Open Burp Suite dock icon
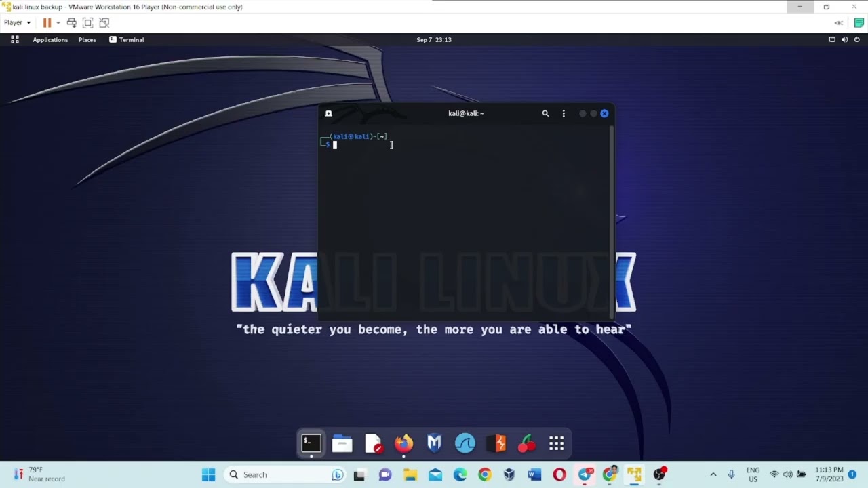 pyautogui.click(x=496, y=443)
